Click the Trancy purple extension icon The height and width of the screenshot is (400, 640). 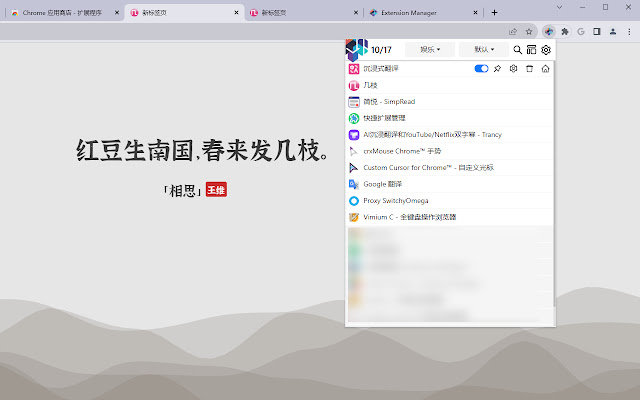click(354, 135)
